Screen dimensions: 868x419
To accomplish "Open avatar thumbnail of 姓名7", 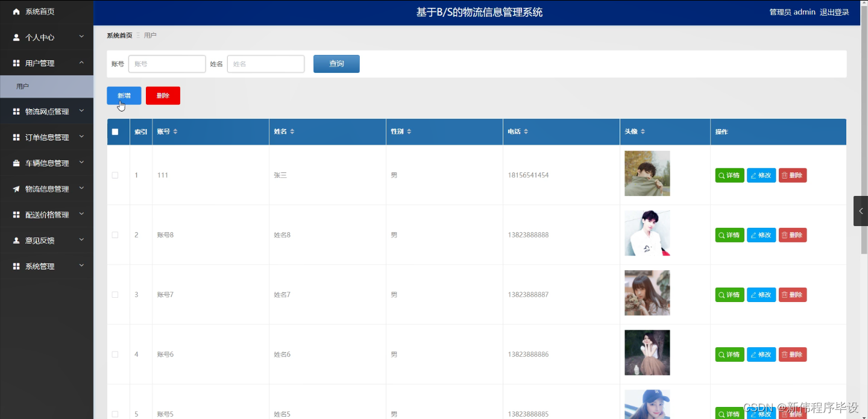I will click(x=647, y=293).
